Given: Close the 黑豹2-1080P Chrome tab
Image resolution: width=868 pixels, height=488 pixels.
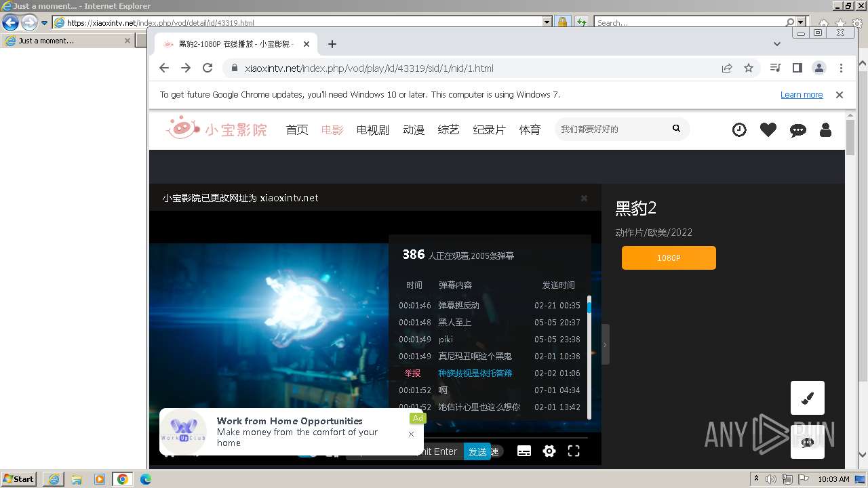Looking at the screenshot, I should click(307, 44).
